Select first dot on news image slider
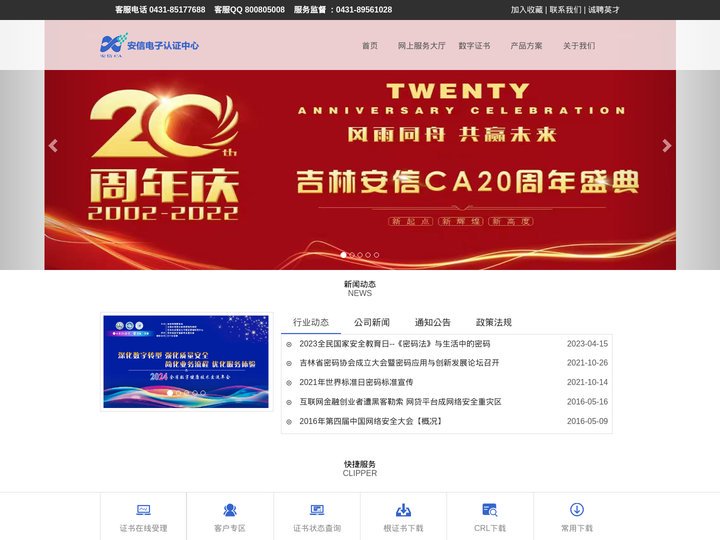The width and height of the screenshot is (720, 540). (x=170, y=393)
